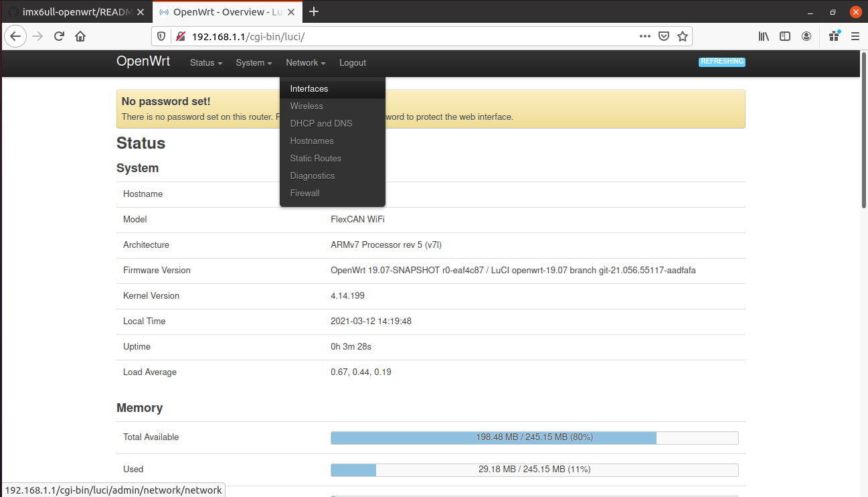This screenshot has width=868, height=497.
Task: Click the insecure connection padlock icon
Action: [180, 36]
